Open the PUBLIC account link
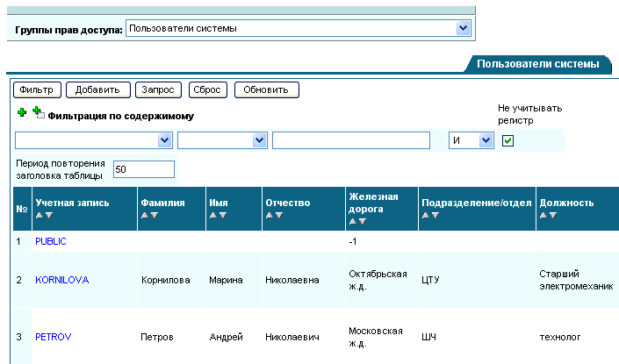 (x=51, y=241)
